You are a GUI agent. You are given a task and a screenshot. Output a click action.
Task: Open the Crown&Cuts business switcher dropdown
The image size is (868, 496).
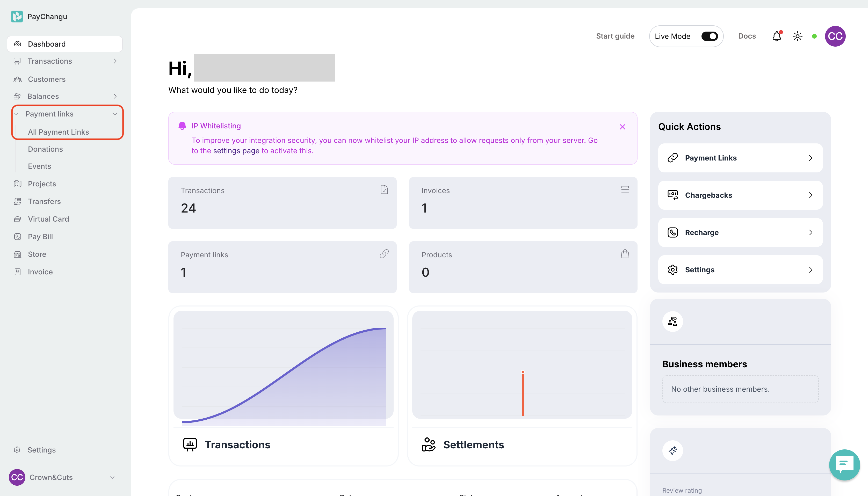point(112,477)
